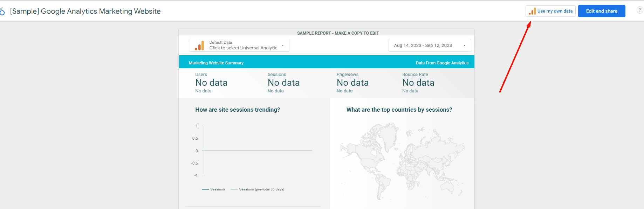Click the top countries by sessions heading
This screenshot has height=209, width=644.
point(399,110)
